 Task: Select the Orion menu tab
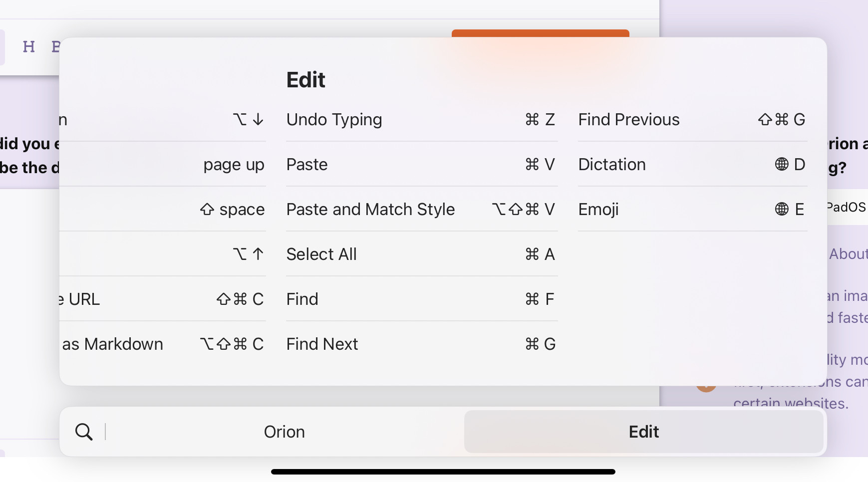coord(284,432)
